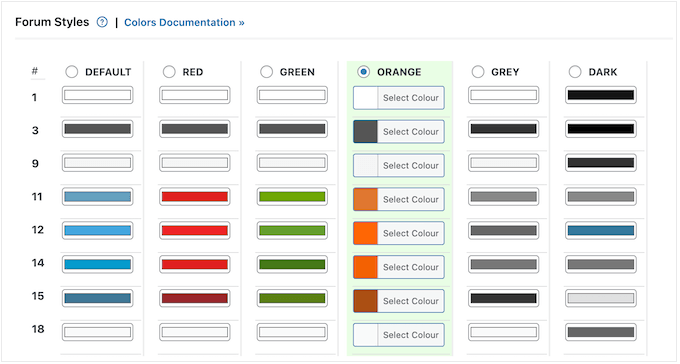Screen dimensions: 680x364
Task: Click the # column header
Action: click(35, 71)
